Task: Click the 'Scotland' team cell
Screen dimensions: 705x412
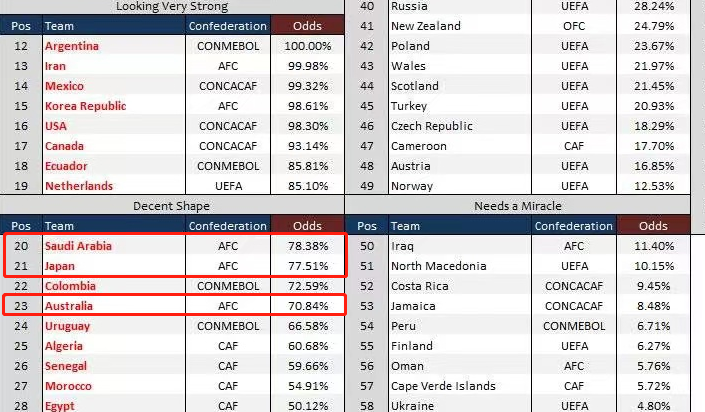Action: [415, 86]
